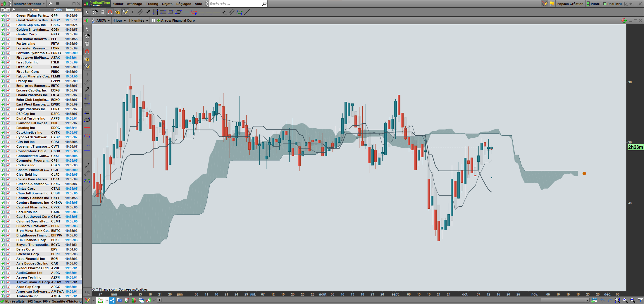This screenshot has width=644, height=304.
Task: Click the overlapping chart windows icon
Action: click(x=141, y=300)
